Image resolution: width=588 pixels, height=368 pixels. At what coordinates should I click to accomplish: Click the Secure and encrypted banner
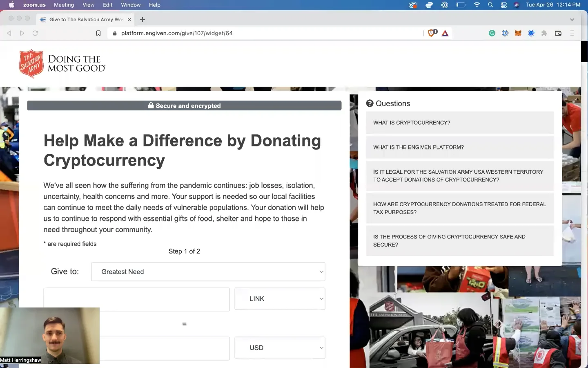(184, 105)
